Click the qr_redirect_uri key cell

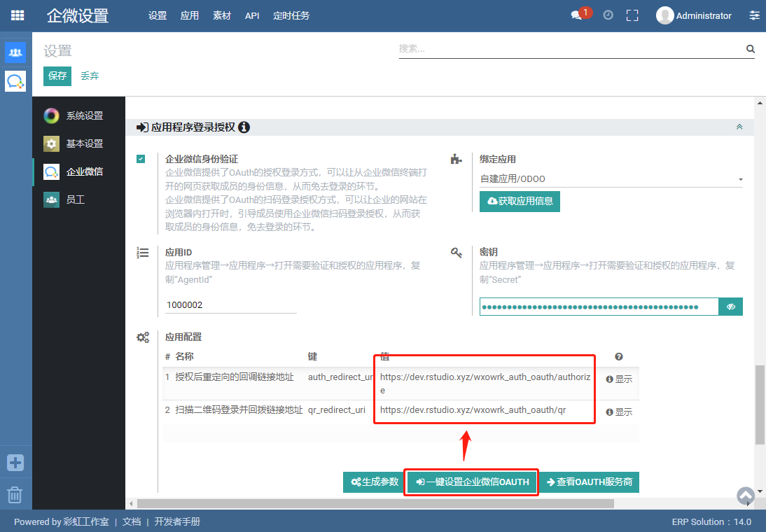pyautogui.click(x=337, y=410)
